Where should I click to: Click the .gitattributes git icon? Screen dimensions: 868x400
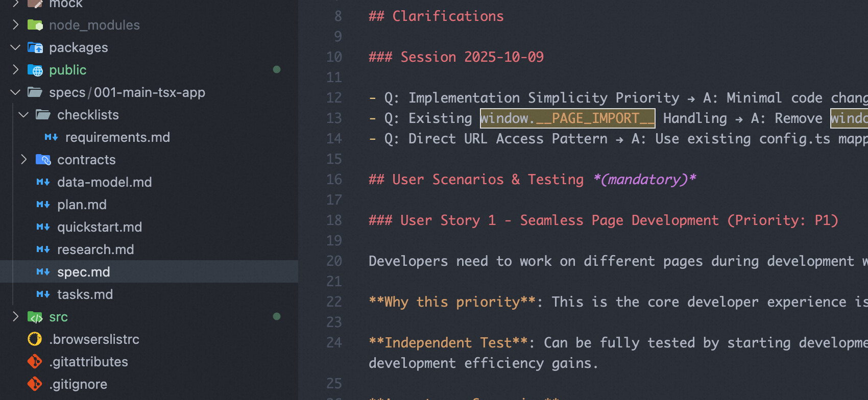pos(35,362)
